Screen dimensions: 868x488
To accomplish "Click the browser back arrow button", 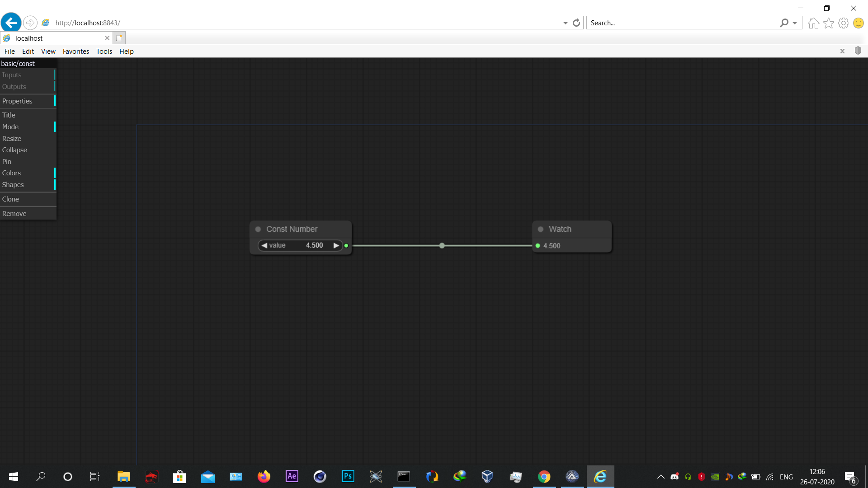I will 11,23.
